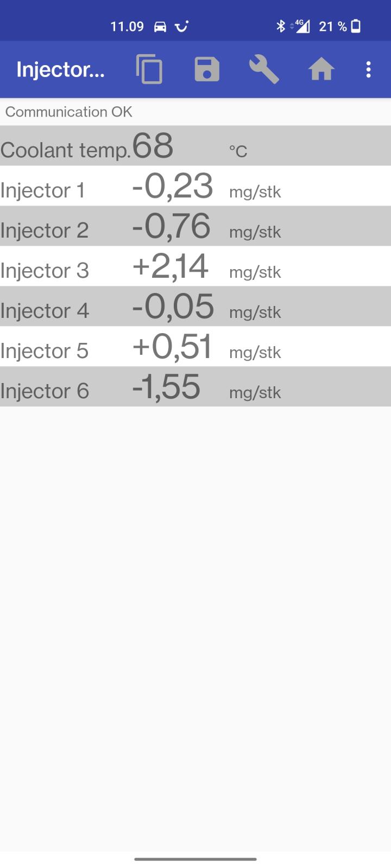Tap the bottom navigation gesture bar

(x=195, y=859)
